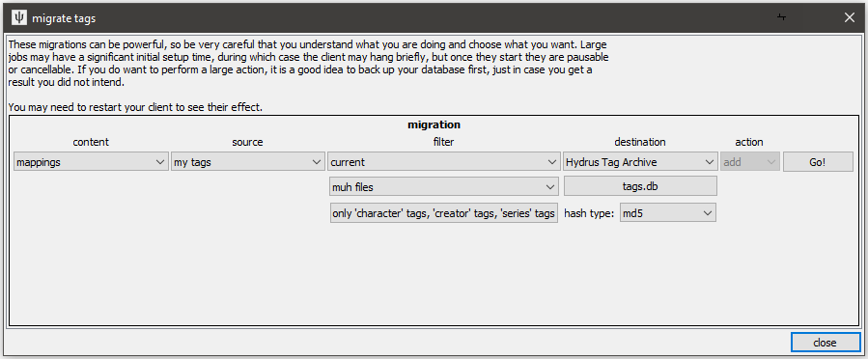868x359 pixels.
Task: Close the migrate tags window
Action: coord(850,17)
